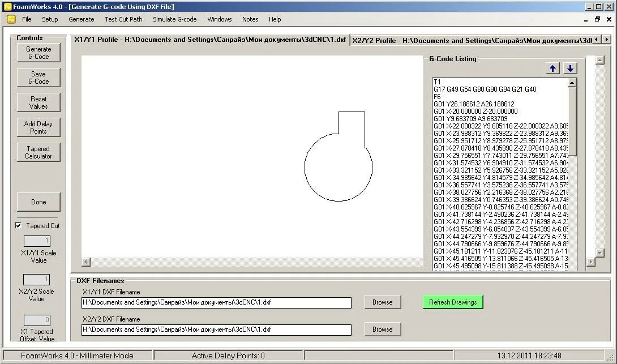
Task: Select line G01 Y9.683709 A9.683709
Action: coord(470,118)
